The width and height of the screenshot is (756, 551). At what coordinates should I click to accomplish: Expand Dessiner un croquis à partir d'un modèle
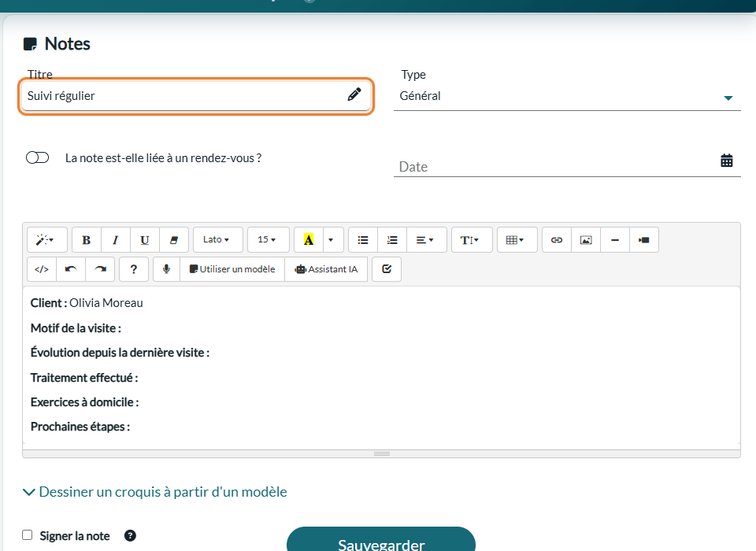[155, 492]
